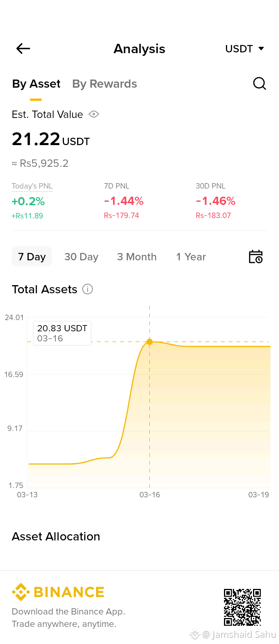The height and width of the screenshot is (644, 279).
Task: Click the Binance logo icon
Action: click(21, 592)
